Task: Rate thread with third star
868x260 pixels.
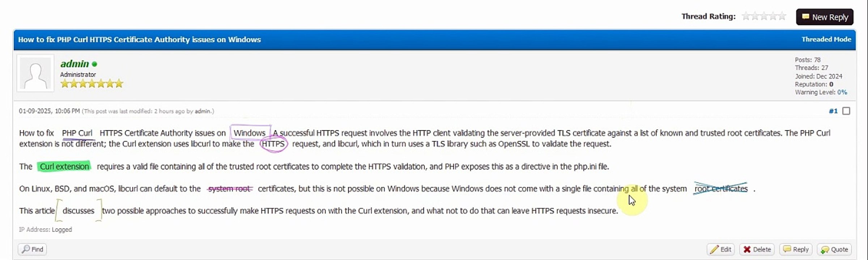Action: (x=764, y=16)
